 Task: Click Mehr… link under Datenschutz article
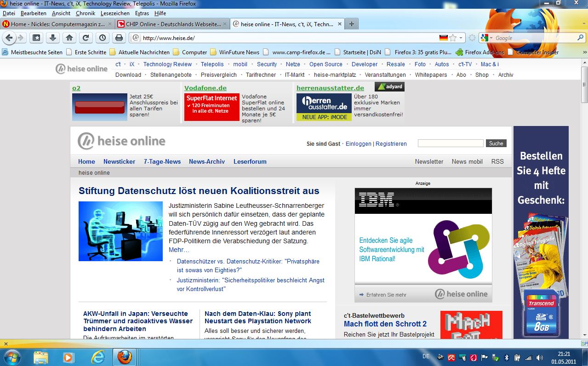(x=179, y=250)
